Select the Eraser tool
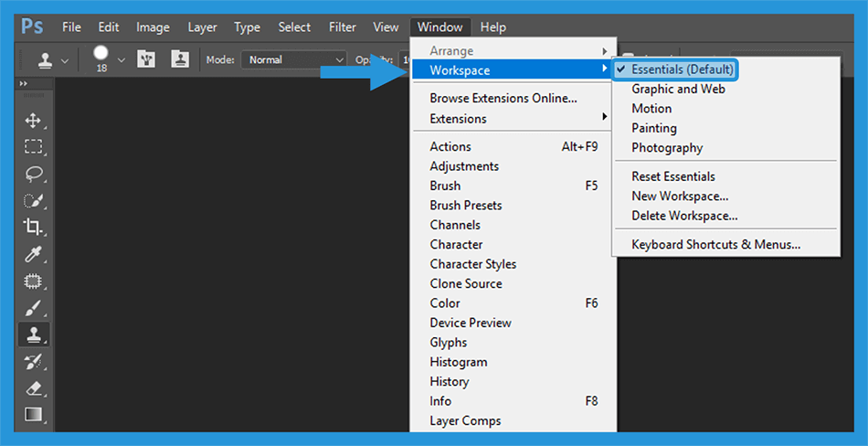This screenshot has width=868, height=446. point(33,388)
